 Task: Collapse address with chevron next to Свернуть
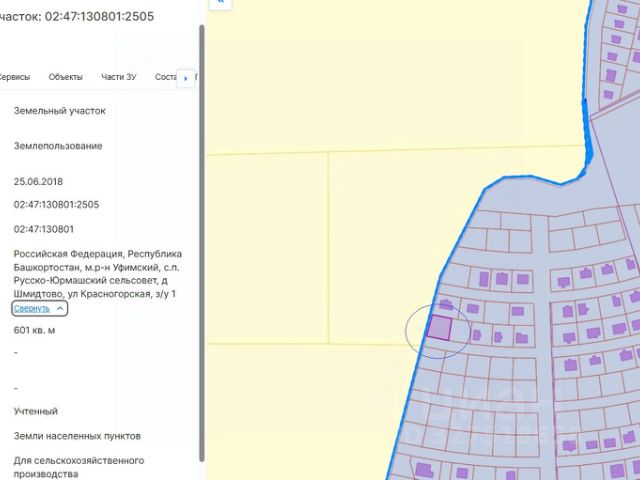tap(60, 308)
